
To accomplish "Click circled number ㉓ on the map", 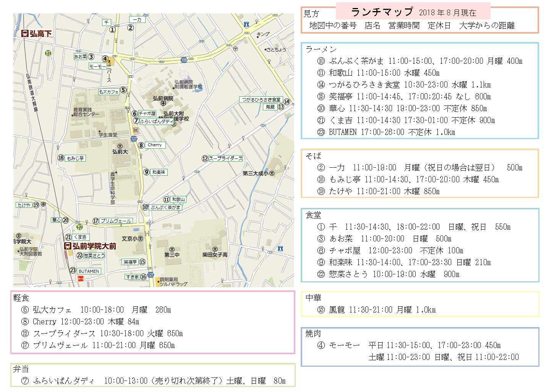I will [x=73, y=271].
